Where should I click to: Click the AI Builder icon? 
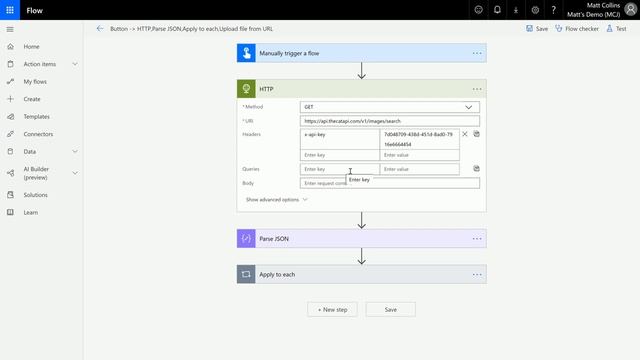pyautogui.click(x=11, y=173)
